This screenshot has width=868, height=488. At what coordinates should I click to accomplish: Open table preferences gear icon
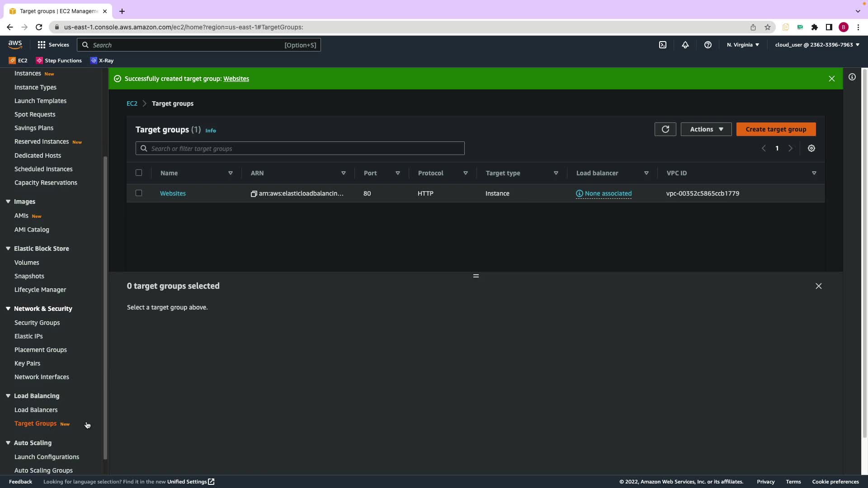[x=811, y=148]
